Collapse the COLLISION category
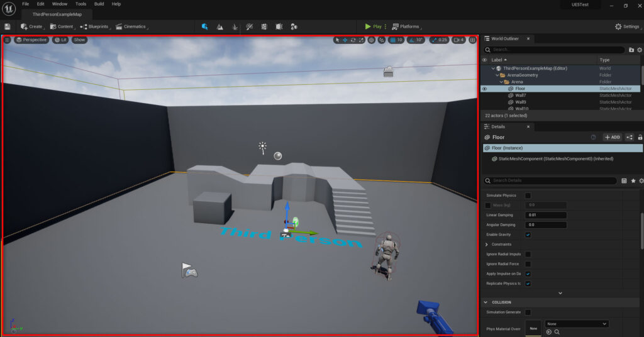The height and width of the screenshot is (337, 644). [x=486, y=302]
